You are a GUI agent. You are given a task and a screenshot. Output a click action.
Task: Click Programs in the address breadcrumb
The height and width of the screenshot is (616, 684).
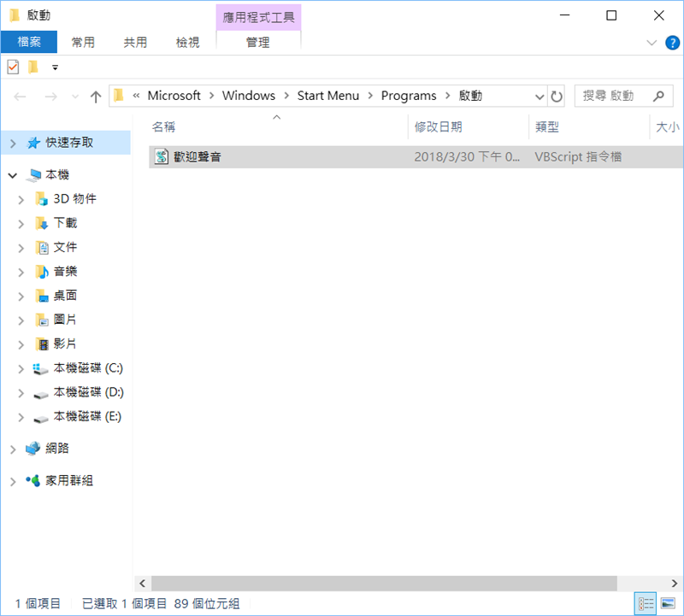pos(409,96)
